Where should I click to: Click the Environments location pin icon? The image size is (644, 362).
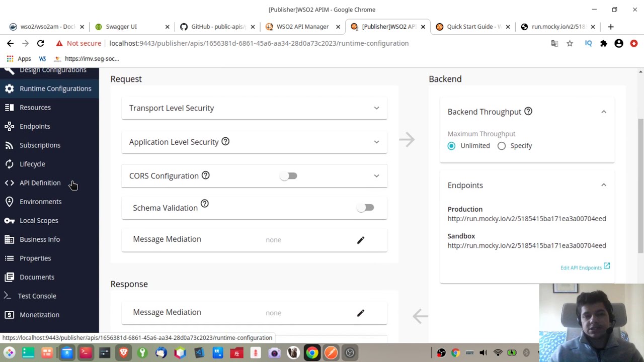(9, 202)
